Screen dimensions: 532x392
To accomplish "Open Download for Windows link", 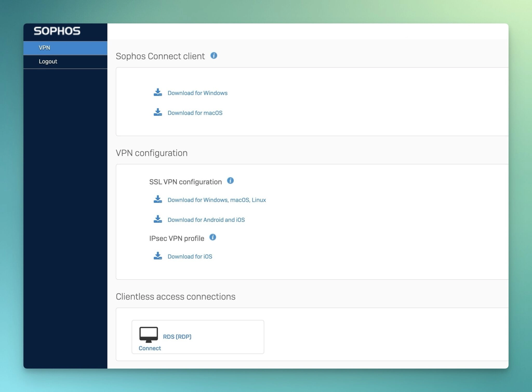I will (197, 93).
